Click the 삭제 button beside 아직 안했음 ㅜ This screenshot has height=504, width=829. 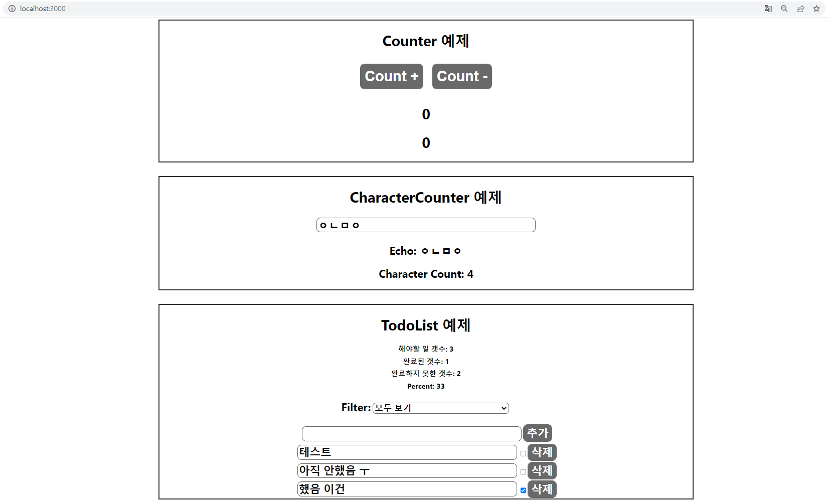coord(541,470)
